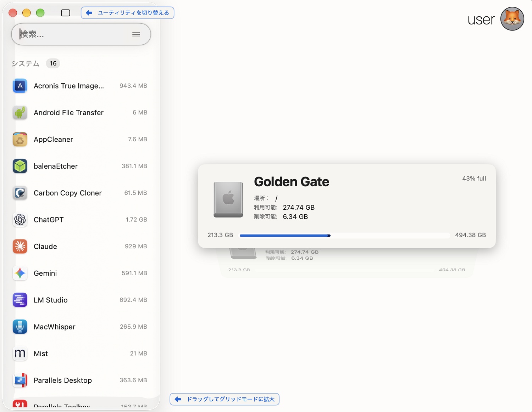Click the Golden Gate disk drive icon
The image size is (532, 412).
point(228,199)
